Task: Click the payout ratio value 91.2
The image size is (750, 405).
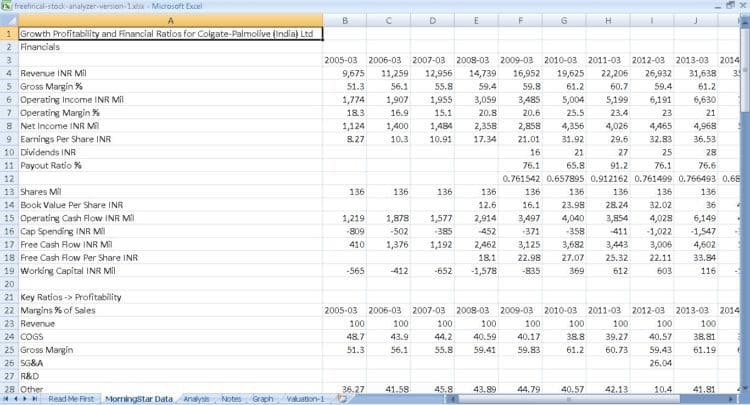Action: (x=619, y=165)
